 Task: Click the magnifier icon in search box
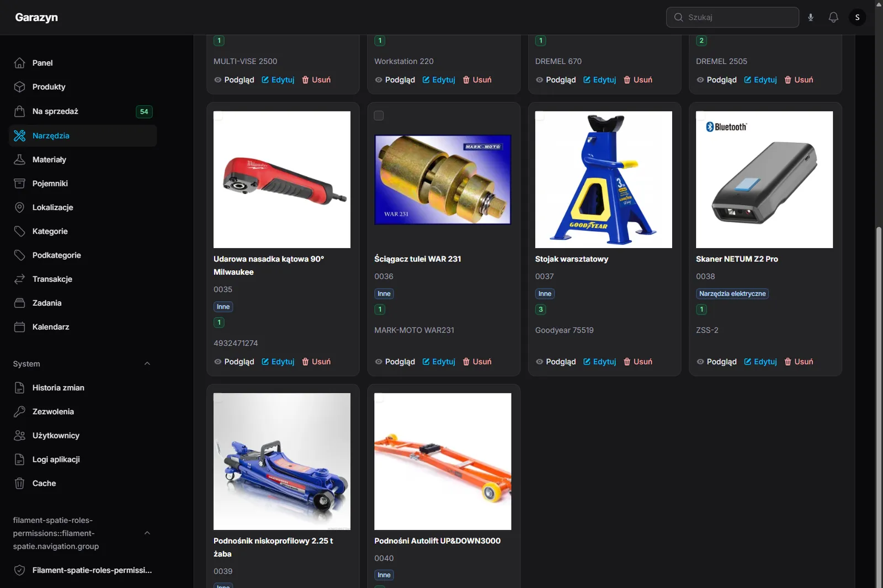tap(678, 17)
